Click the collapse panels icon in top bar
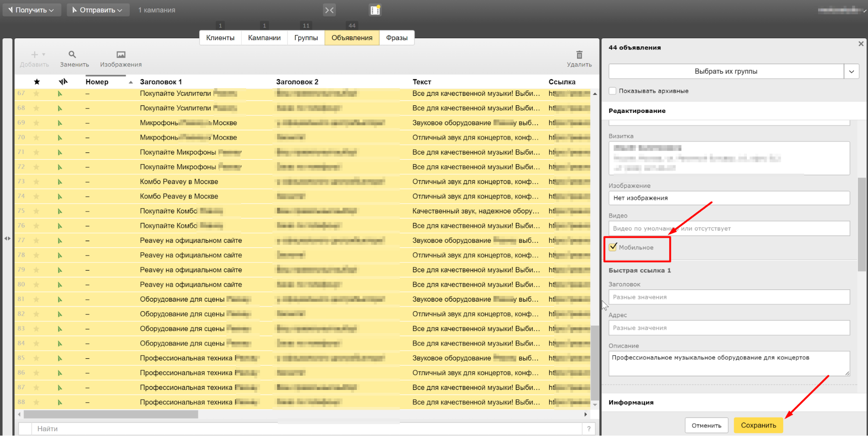 329,10
